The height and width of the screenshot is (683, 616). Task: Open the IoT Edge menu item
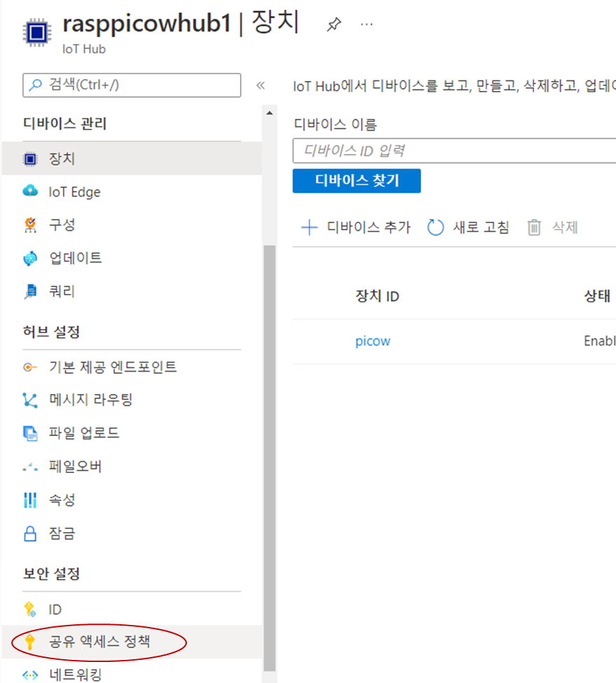(74, 192)
